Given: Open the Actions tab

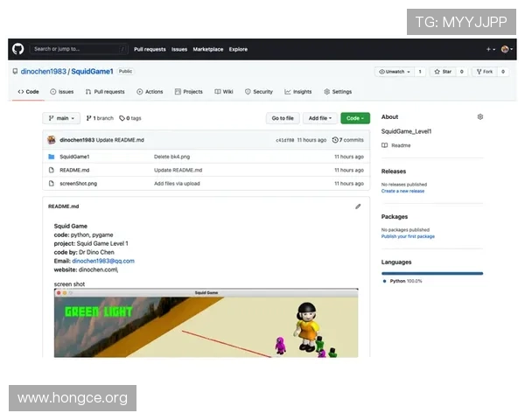Looking at the screenshot, I should (150, 92).
